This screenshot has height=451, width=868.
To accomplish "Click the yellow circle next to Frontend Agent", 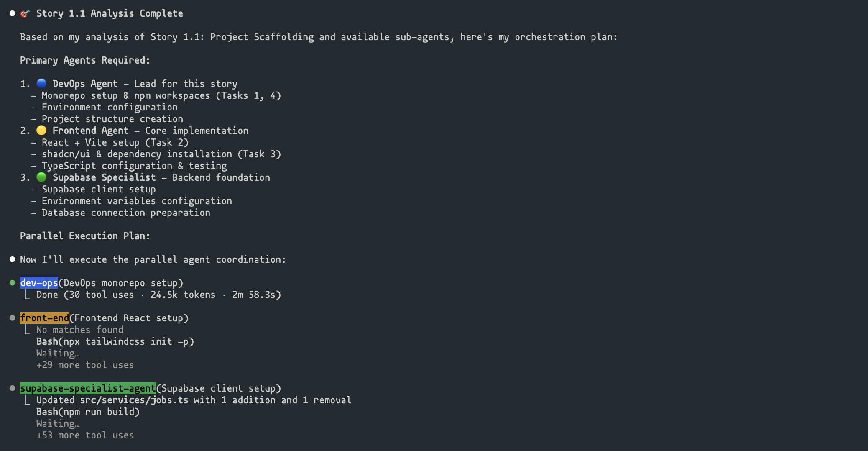I will pos(41,131).
